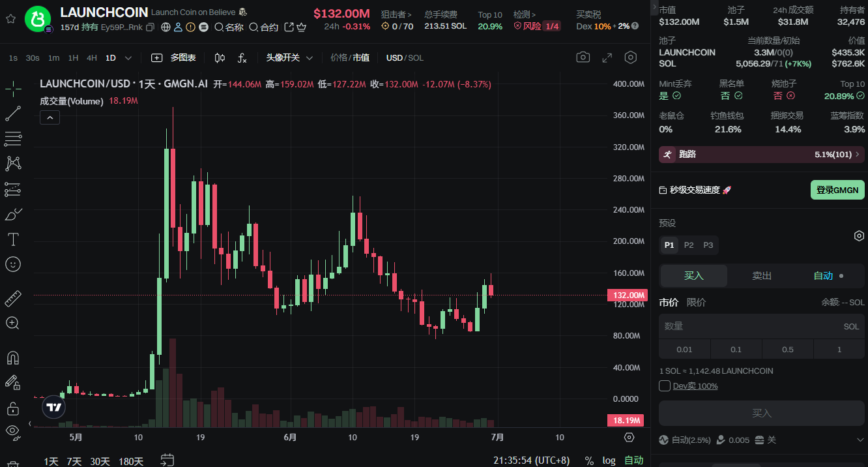Choose the 0.5 SOL quick amount
Viewport: 868px width, 467px height.
(787, 350)
